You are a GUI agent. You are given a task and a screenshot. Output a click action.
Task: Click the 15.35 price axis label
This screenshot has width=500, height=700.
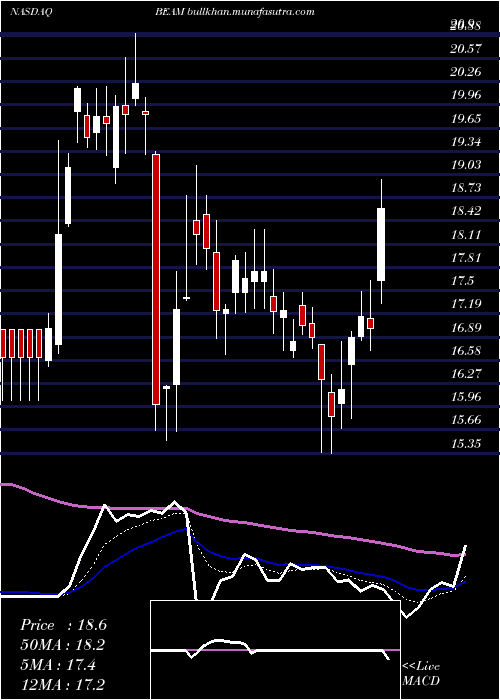466,444
